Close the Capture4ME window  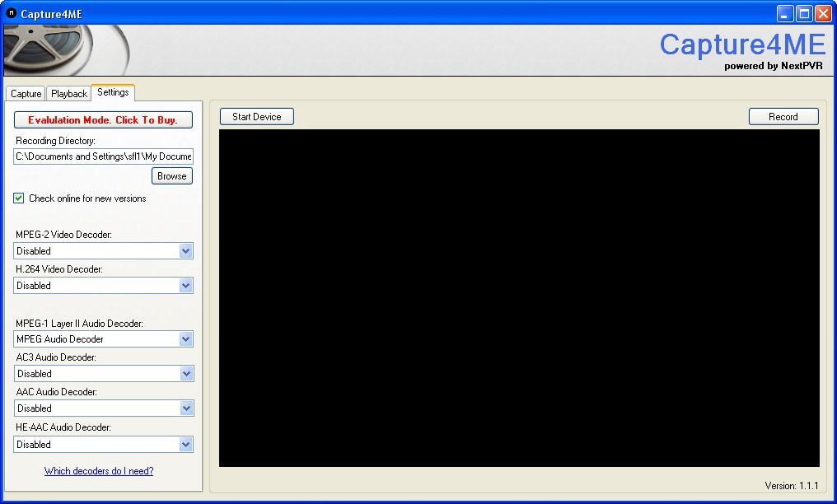coord(823,13)
